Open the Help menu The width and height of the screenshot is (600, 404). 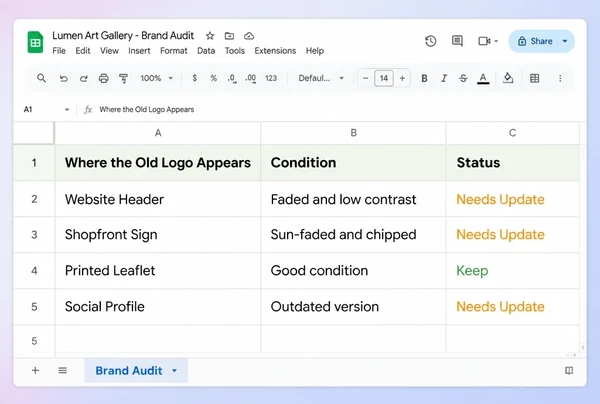point(315,51)
